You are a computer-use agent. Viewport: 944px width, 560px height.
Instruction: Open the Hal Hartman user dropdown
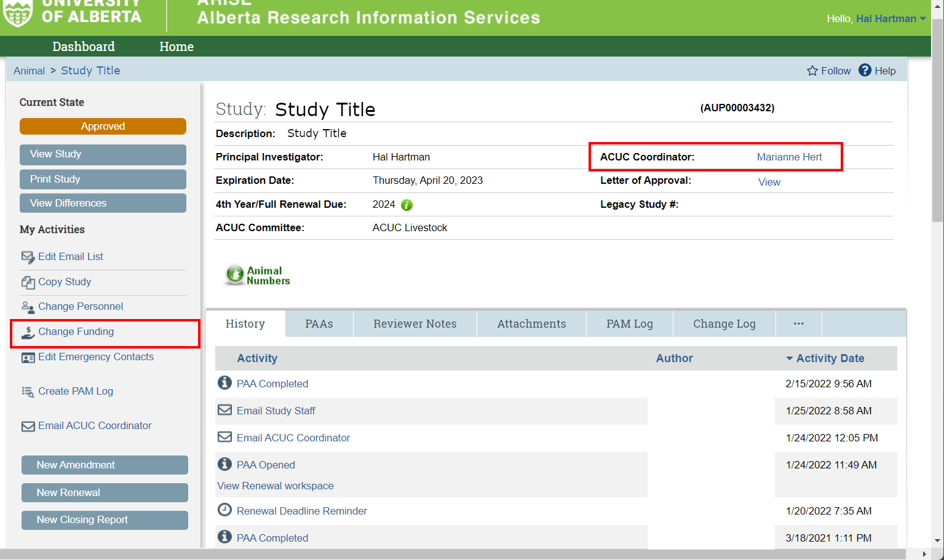(890, 18)
